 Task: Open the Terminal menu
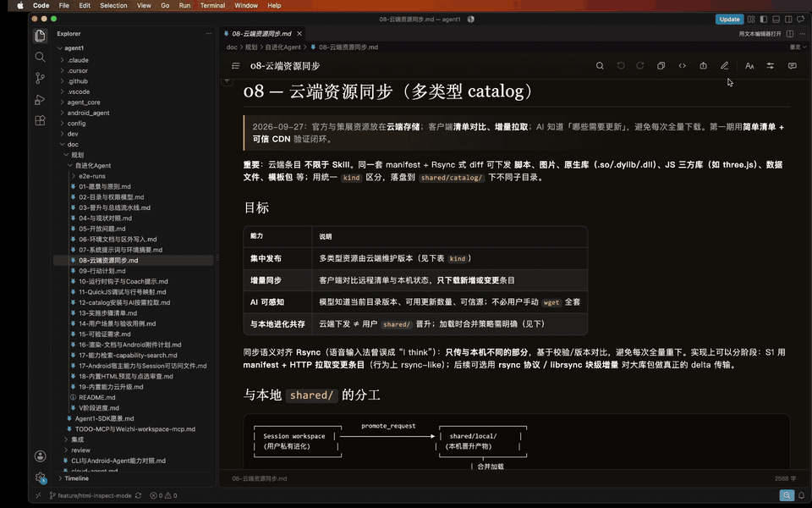pos(212,5)
